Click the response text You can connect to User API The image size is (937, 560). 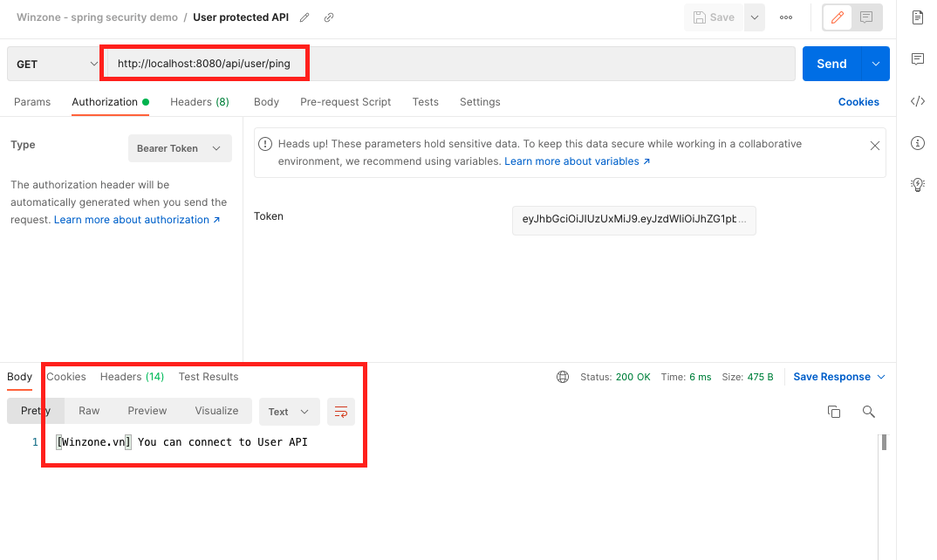tap(222, 442)
